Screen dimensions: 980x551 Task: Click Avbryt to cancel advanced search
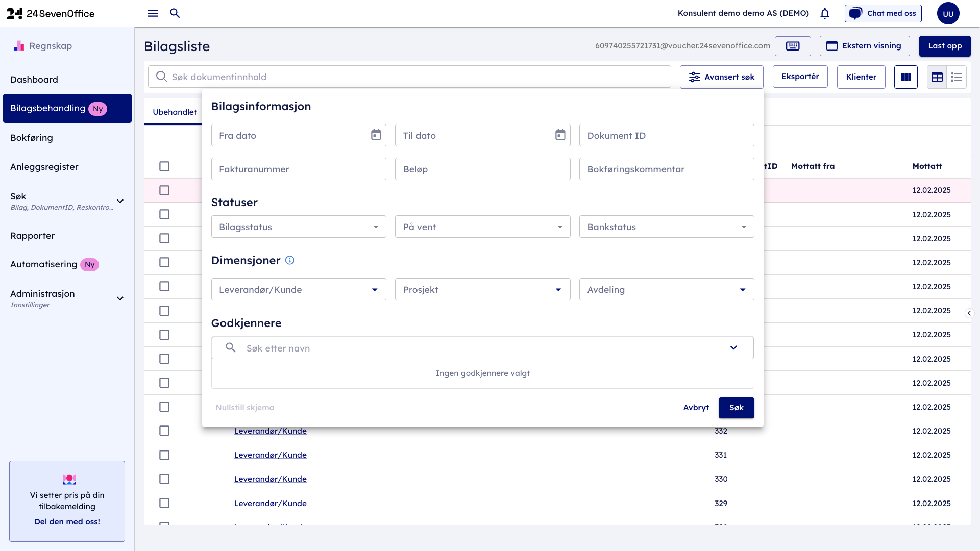[x=696, y=408]
